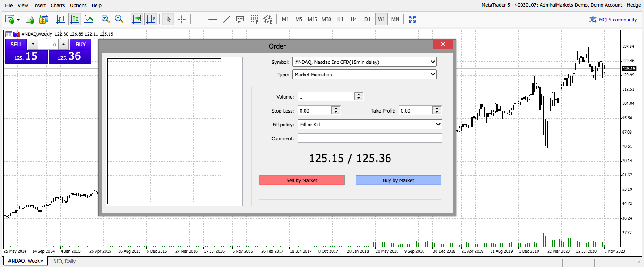Open the Symbol dropdown in Order dialog

[x=364, y=62]
